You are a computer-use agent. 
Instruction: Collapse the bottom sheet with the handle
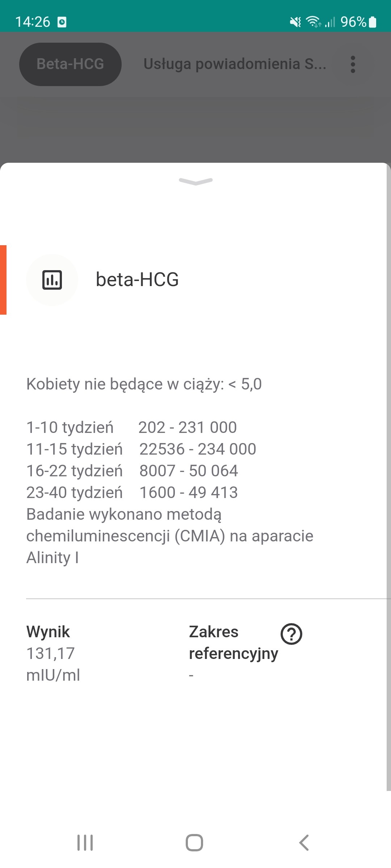(195, 181)
